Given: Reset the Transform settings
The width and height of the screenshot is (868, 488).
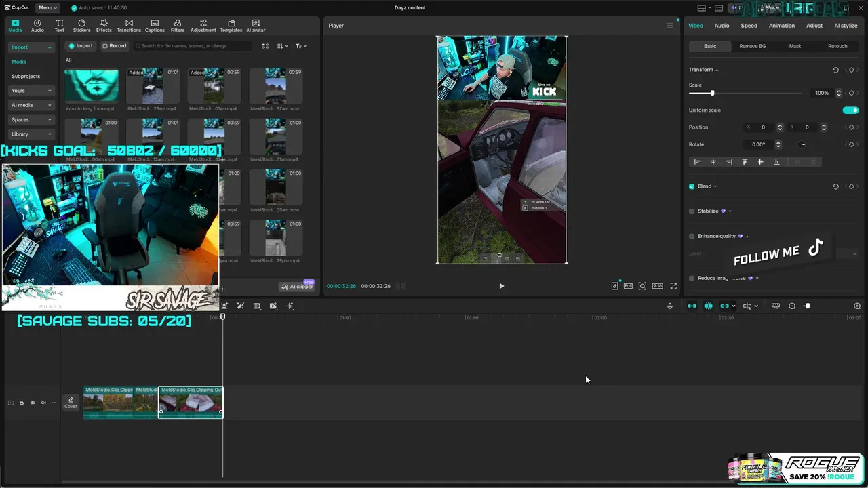Looking at the screenshot, I should [x=835, y=70].
